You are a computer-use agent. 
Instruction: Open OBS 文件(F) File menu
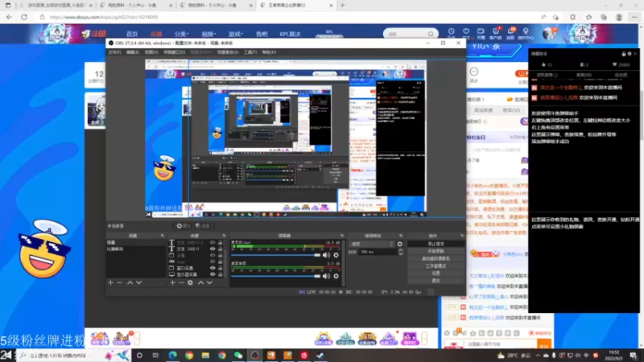pos(114,52)
